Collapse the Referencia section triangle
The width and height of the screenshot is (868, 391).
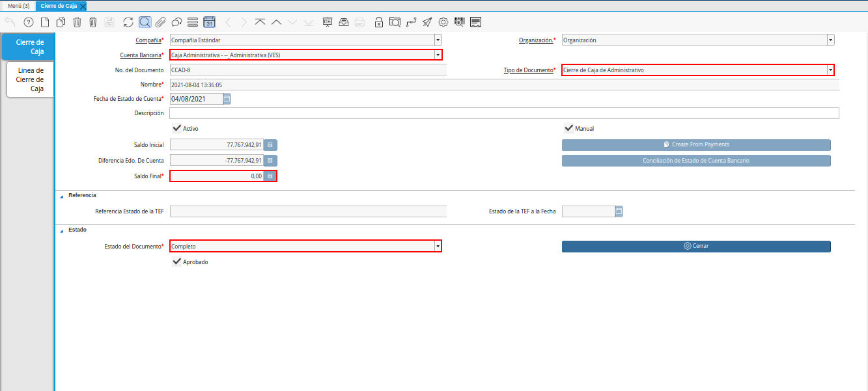tap(62, 196)
